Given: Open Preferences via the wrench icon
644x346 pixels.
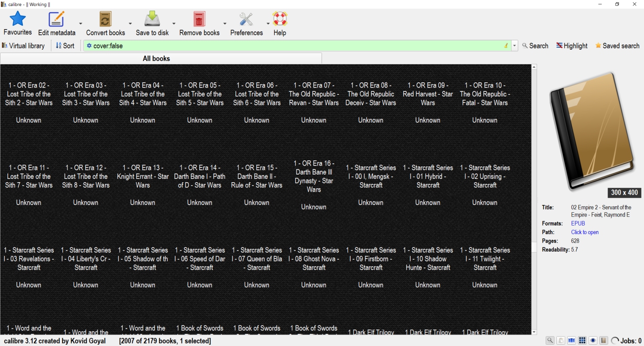Looking at the screenshot, I should point(246,19).
